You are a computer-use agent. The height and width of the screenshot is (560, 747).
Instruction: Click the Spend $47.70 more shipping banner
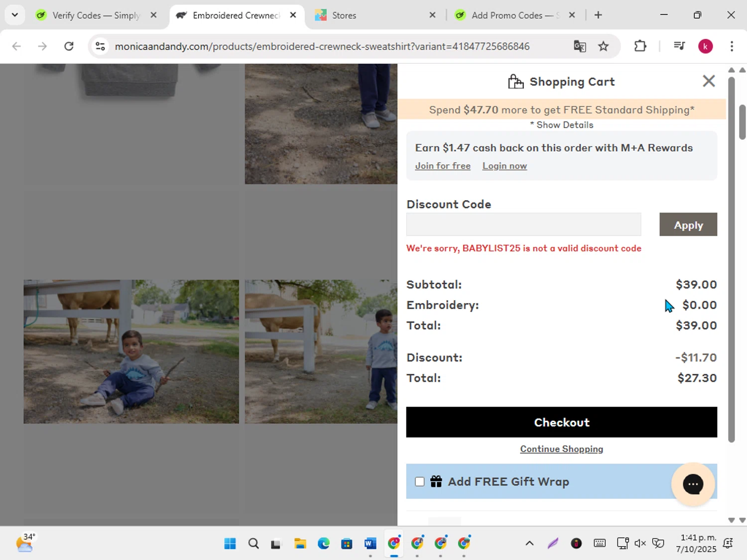pos(562,110)
